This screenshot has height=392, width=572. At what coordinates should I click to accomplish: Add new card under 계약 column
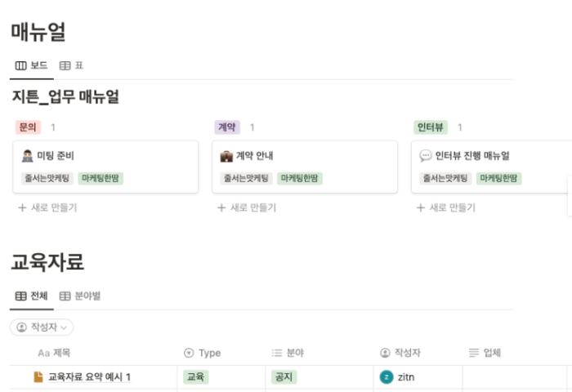247,207
